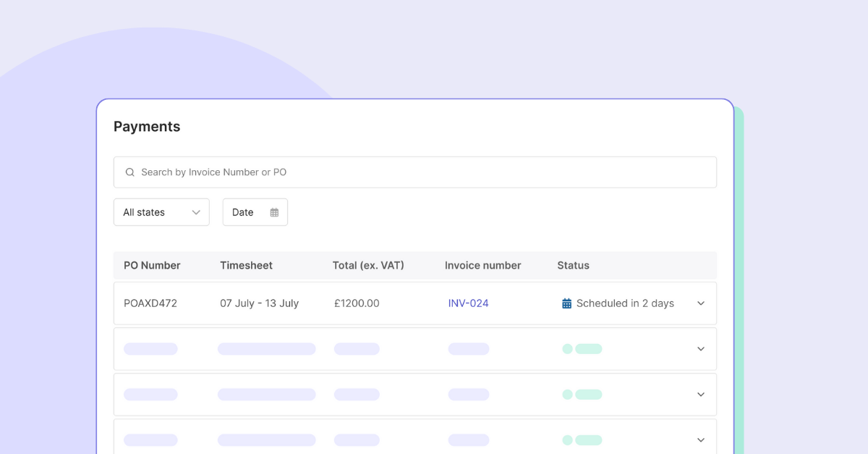Click the Timesheet column header
The height and width of the screenshot is (454, 868).
point(247,266)
